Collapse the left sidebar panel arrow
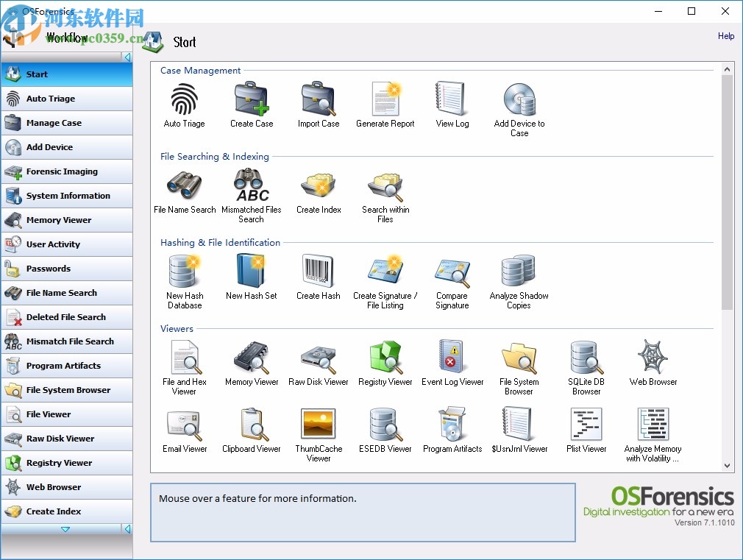743x560 pixels. coord(127,56)
